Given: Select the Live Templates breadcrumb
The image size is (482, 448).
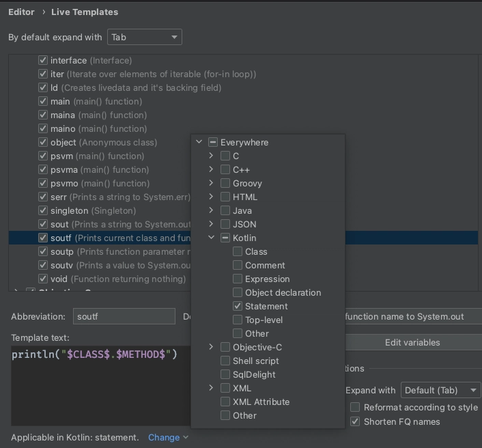Looking at the screenshot, I should point(85,12).
